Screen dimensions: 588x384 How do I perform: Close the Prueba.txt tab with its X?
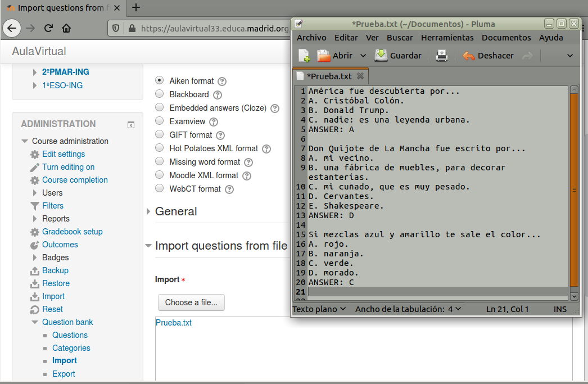coord(360,76)
